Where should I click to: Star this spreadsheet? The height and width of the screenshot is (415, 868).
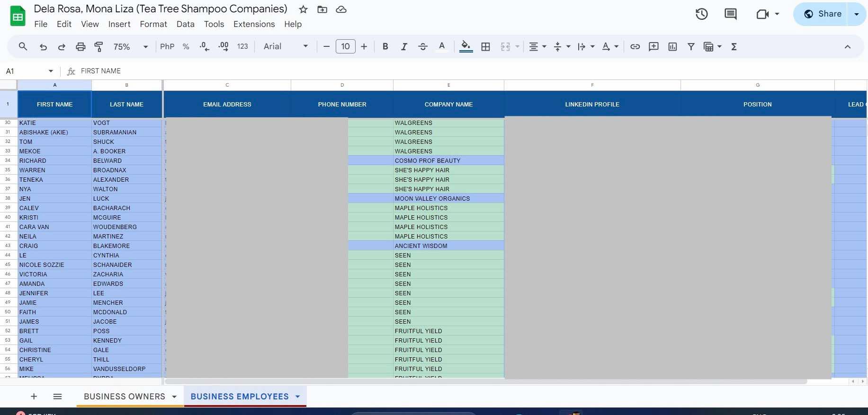304,9
